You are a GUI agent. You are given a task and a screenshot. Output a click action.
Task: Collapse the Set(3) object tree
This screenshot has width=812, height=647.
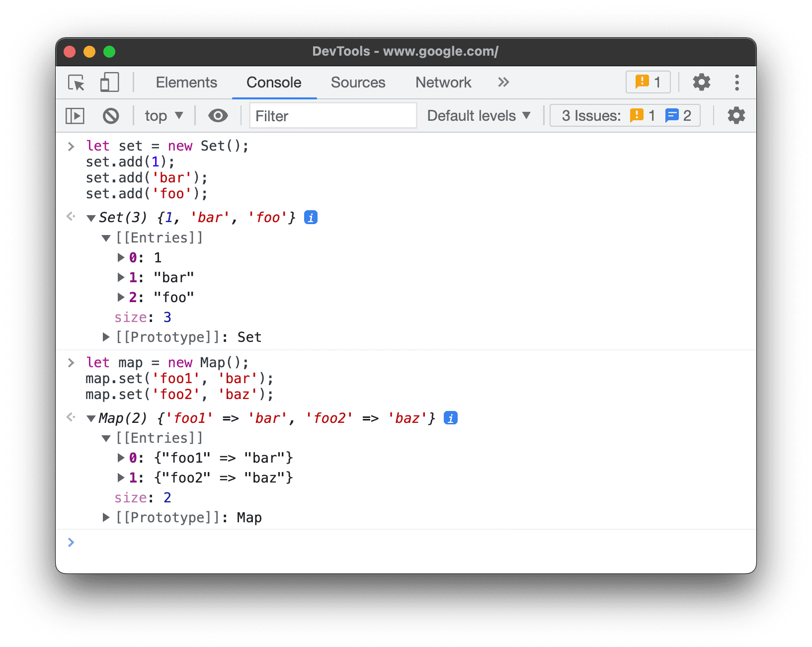point(91,218)
